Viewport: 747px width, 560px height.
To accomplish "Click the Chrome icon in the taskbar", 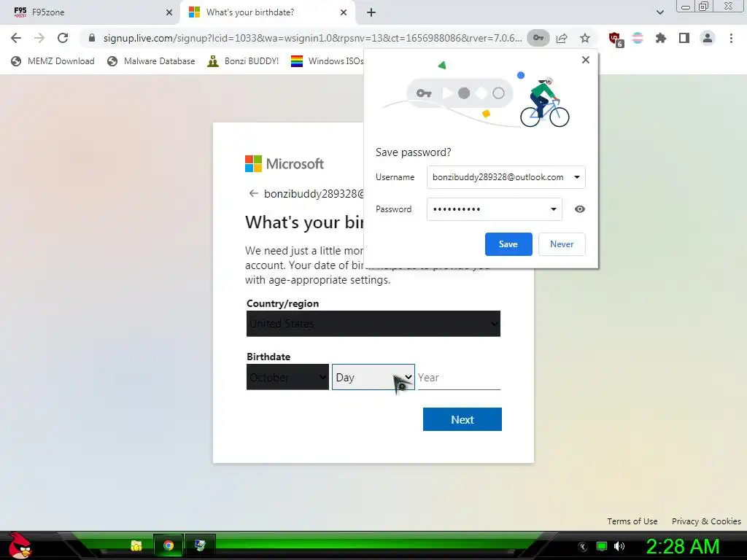I will [169, 545].
